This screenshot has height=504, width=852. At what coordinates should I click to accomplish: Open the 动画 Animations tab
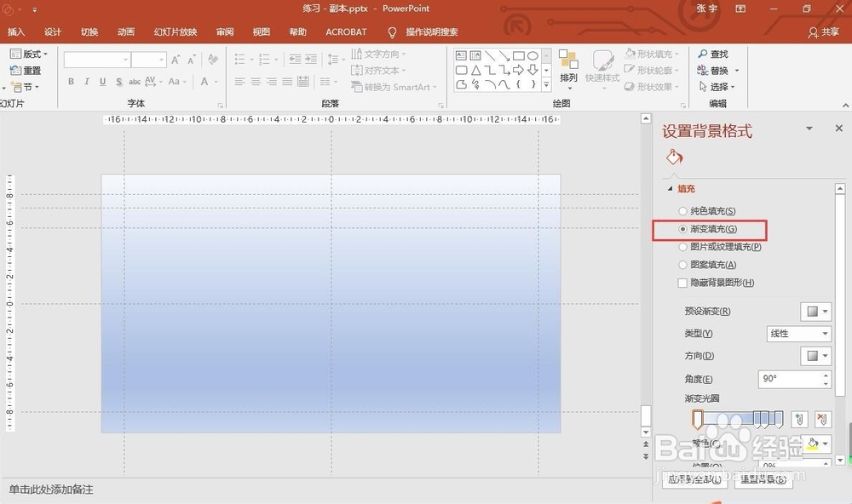coord(126,32)
